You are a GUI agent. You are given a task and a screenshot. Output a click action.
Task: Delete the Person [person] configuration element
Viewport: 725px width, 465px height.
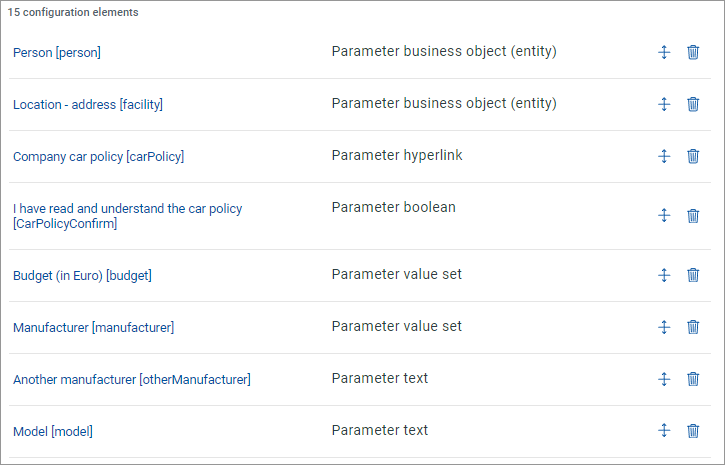693,52
